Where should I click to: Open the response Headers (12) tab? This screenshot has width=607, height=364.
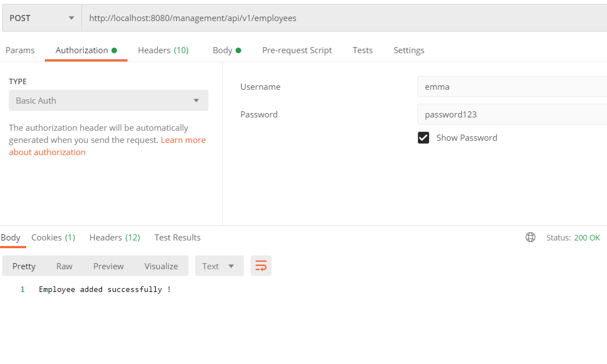pos(115,238)
